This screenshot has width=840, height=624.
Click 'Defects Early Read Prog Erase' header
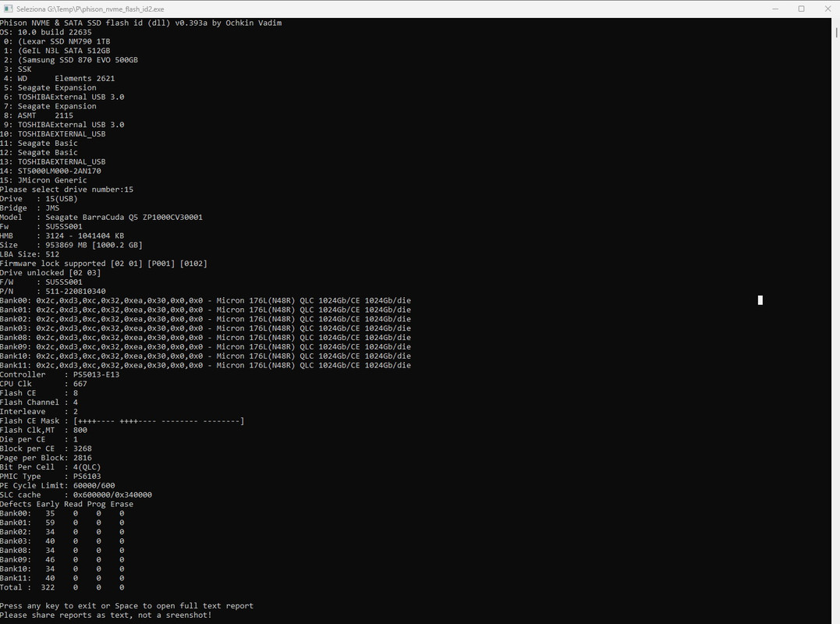pos(66,503)
